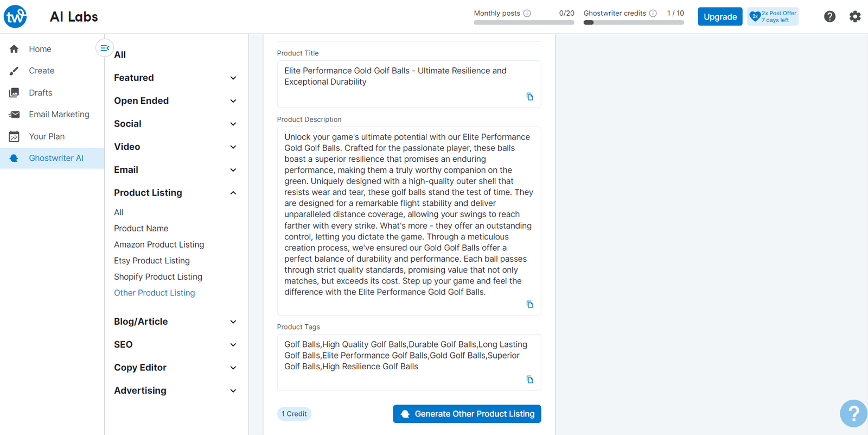868x435 pixels.
Task: Collapse the sidebar with the toggle icon
Action: click(105, 48)
